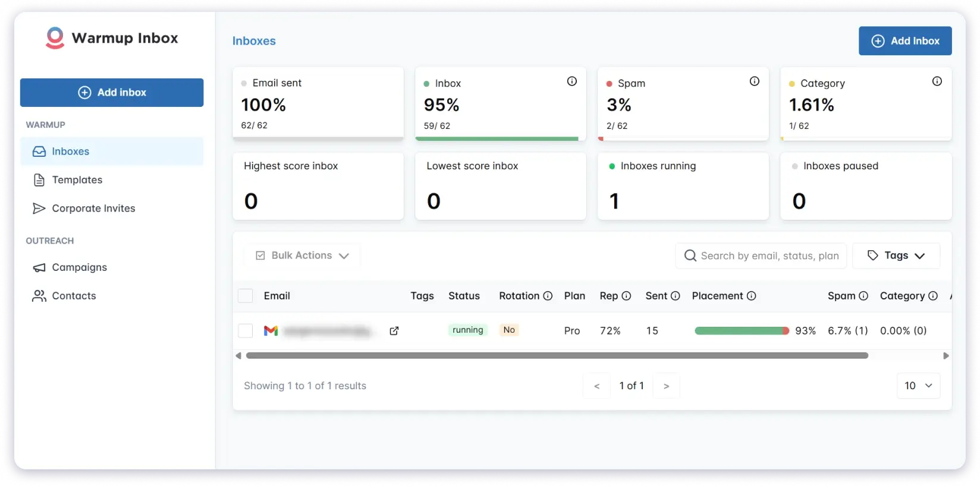The height and width of the screenshot is (486, 980).
Task: Click the sidebar Add inbox button
Action: [x=112, y=93]
